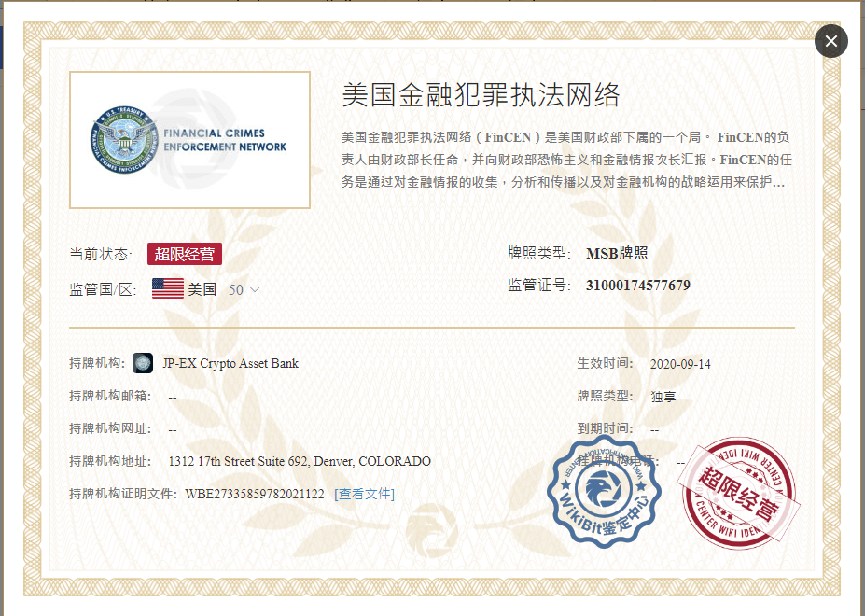This screenshot has height=616, width=865.
Task: Expand the chevron next to 50
Action: tap(254, 289)
